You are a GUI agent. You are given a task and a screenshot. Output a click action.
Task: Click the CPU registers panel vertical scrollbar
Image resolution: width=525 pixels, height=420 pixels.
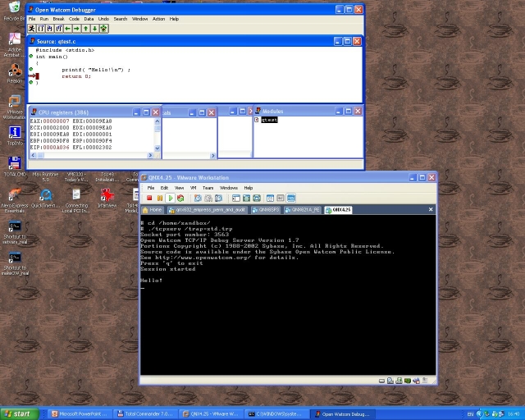point(156,137)
